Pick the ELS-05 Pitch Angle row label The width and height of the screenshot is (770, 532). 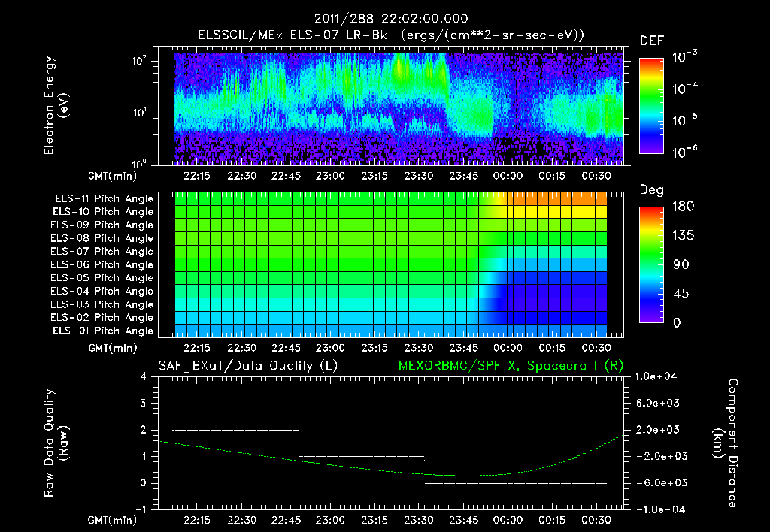pyautogui.click(x=102, y=278)
